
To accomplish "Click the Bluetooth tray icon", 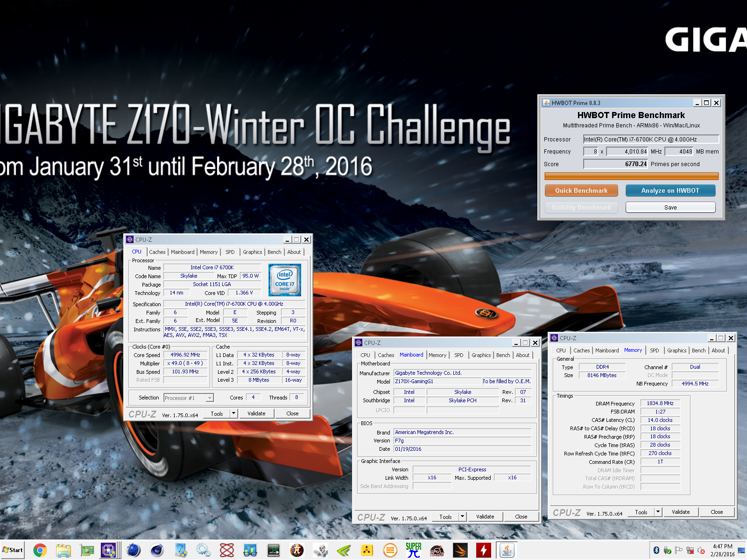I will click(656, 551).
